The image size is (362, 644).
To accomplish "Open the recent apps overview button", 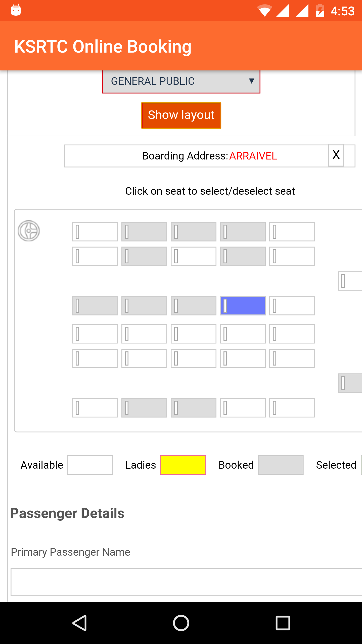I will coord(283,623).
